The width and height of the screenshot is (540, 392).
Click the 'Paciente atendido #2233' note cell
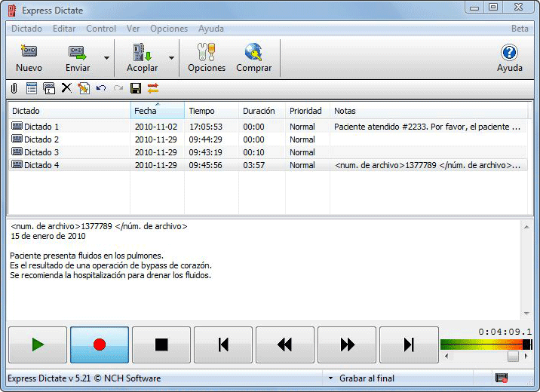pyautogui.click(x=427, y=127)
